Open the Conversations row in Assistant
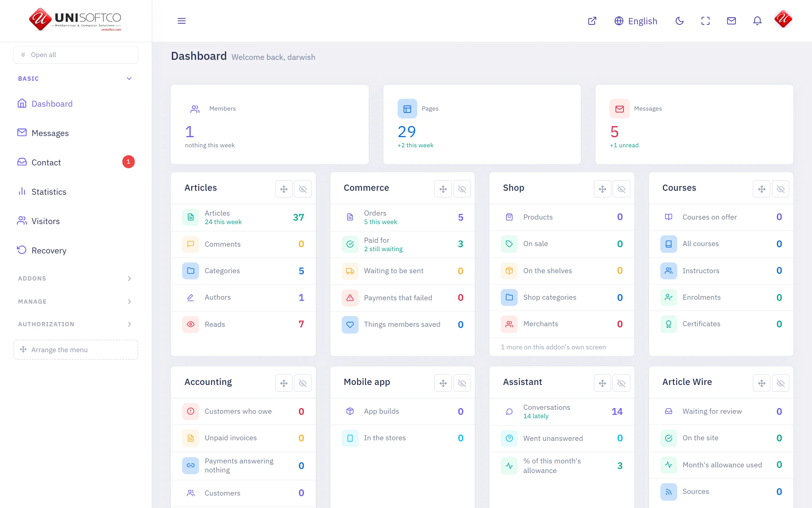The height and width of the screenshot is (508, 812). pyautogui.click(x=562, y=411)
